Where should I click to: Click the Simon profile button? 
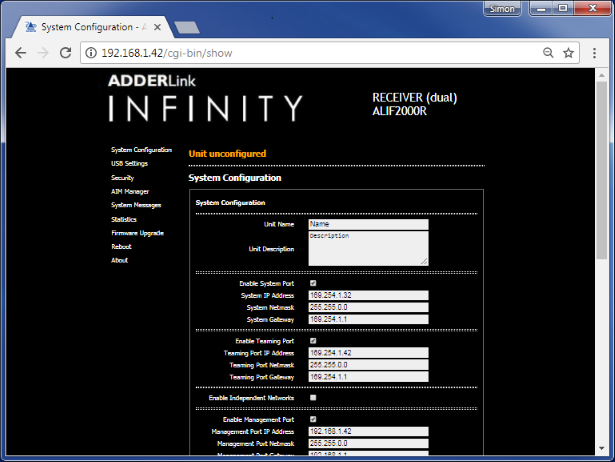point(502,9)
